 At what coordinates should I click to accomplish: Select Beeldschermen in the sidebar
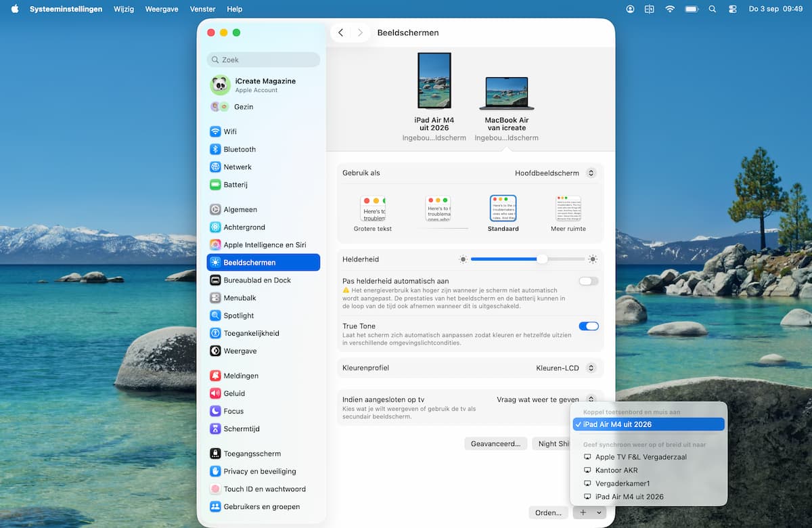click(263, 262)
